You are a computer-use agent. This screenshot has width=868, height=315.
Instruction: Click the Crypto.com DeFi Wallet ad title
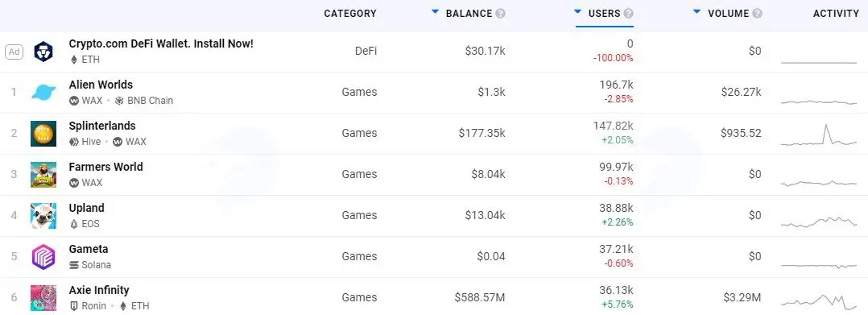[x=161, y=44]
